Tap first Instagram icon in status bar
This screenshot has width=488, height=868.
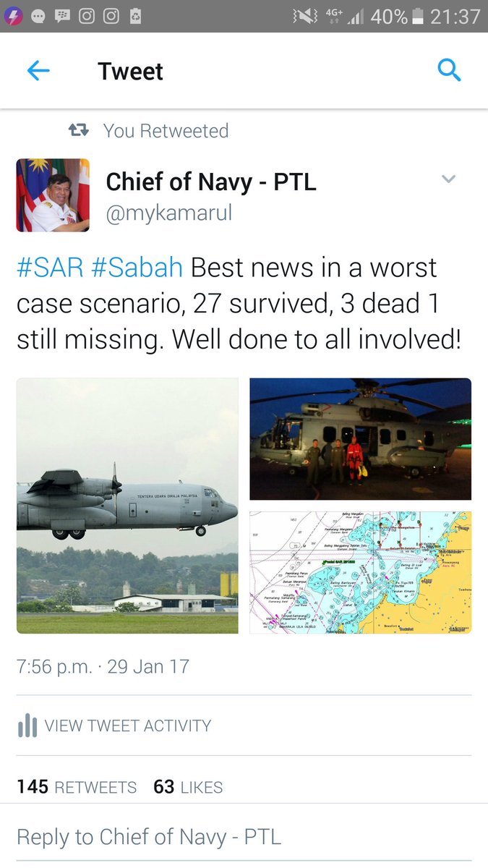(x=87, y=15)
